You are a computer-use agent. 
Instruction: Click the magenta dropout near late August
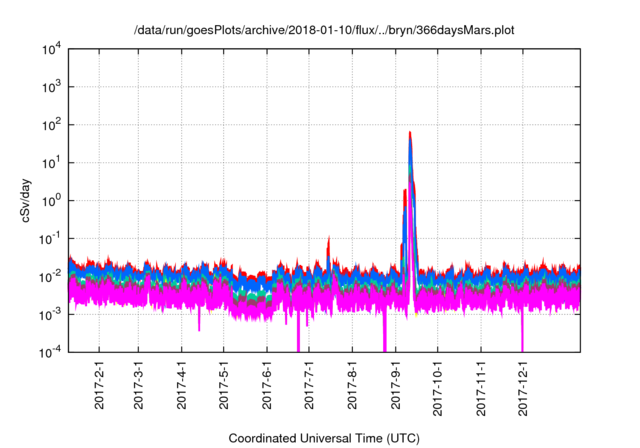coord(384,330)
